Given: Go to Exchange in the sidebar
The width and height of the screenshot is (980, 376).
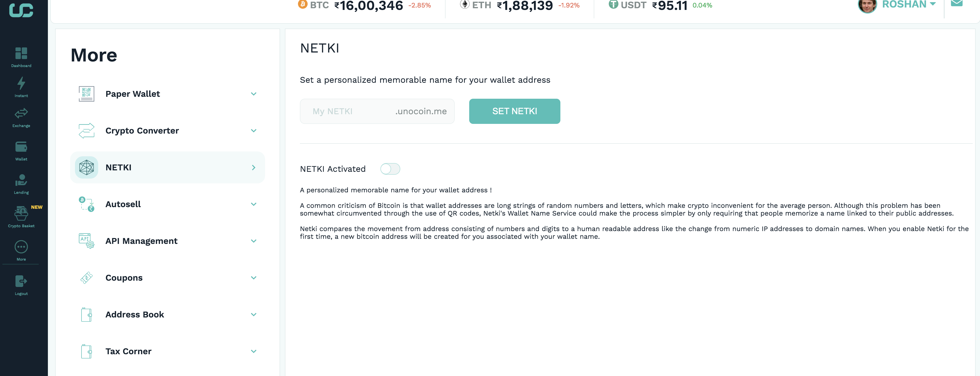Looking at the screenshot, I should click(21, 113).
